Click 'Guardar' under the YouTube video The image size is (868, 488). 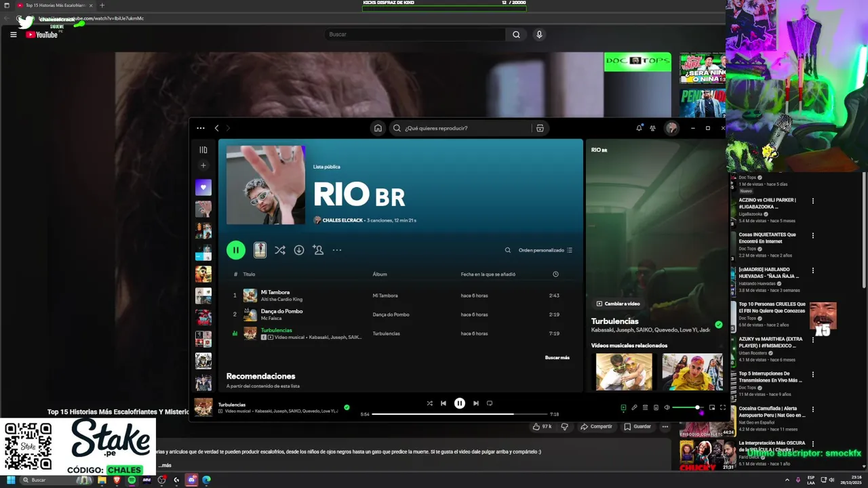(637, 426)
